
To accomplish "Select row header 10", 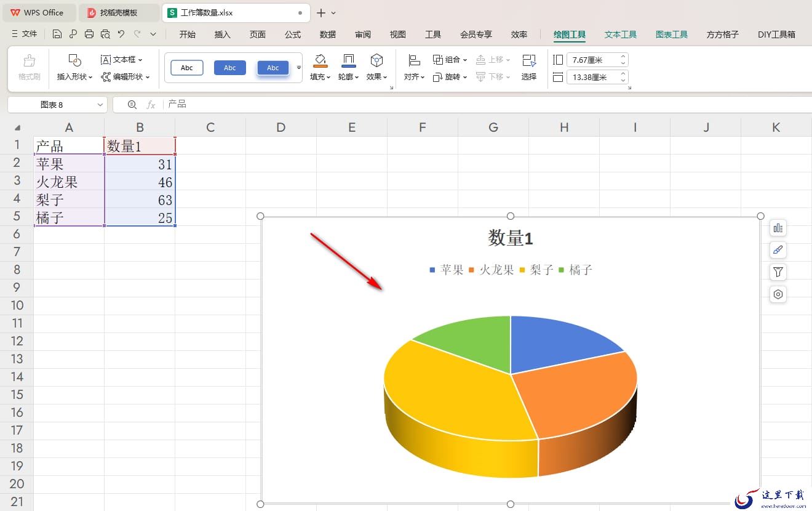I will pyautogui.click(x=17, y=305).
